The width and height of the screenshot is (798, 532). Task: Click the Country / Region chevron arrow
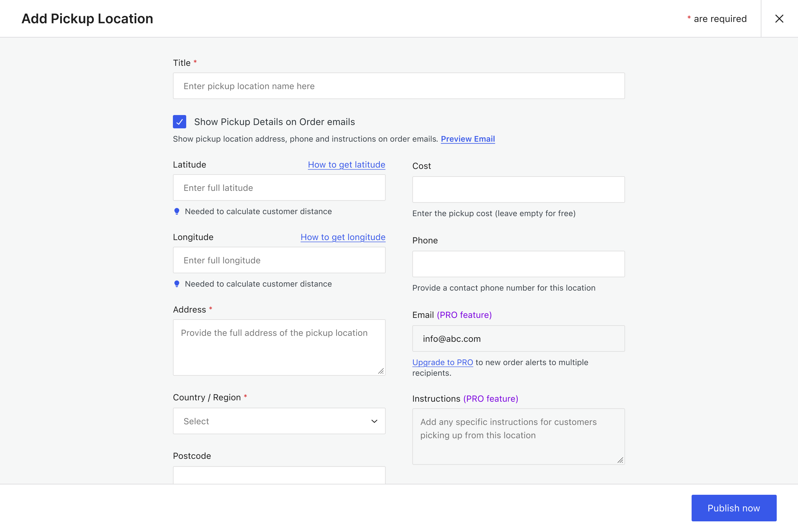[x=374, y=421]
